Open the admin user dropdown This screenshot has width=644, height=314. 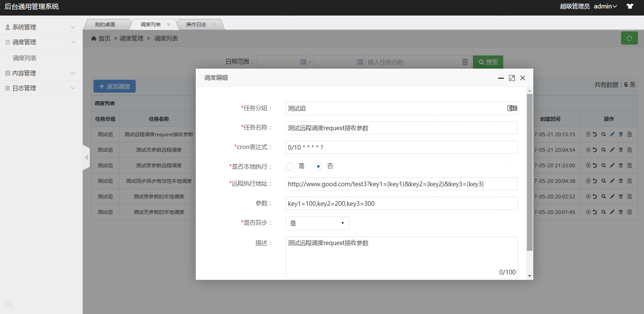click(606, 6)
